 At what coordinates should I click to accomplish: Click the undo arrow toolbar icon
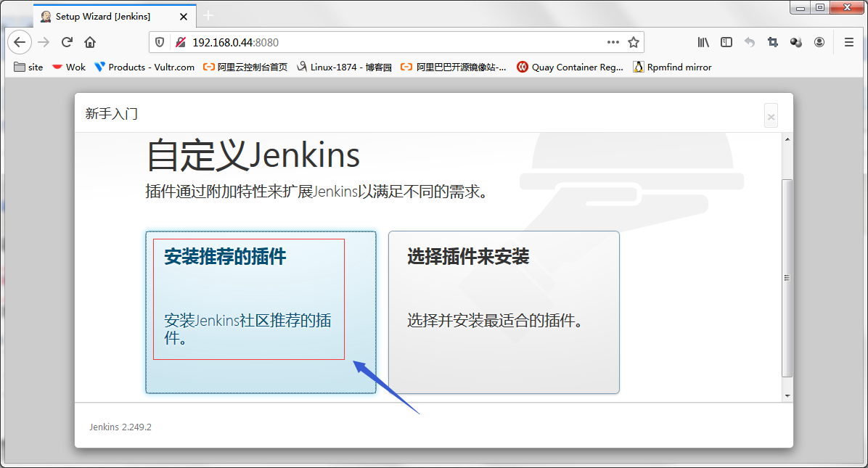pyautogui.click(x=750, y=42)
